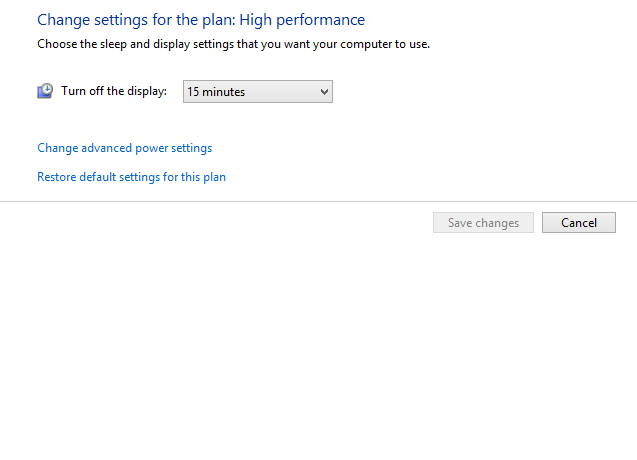Viewport: 637px width, 460px height.
Task: Click the word Restore in the default settings link
Action: pyautogui.click(x=56, y=177)
